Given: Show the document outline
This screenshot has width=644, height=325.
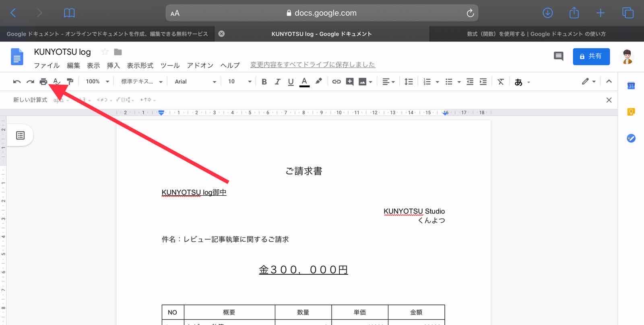Looking at the screenshot, I should pyautogui.click(x=20, y=135).
